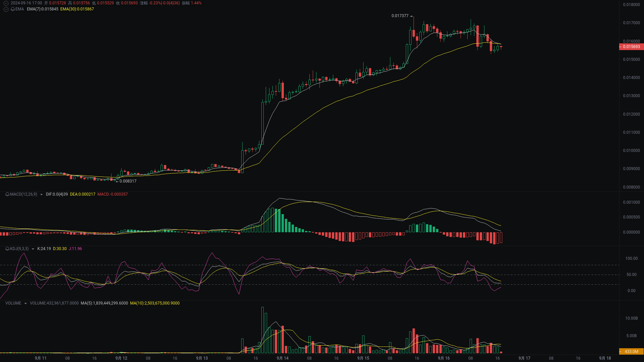
Task: Open the MACD(12,26,9) indicator dropdown
Action: [x=41, y=194]
